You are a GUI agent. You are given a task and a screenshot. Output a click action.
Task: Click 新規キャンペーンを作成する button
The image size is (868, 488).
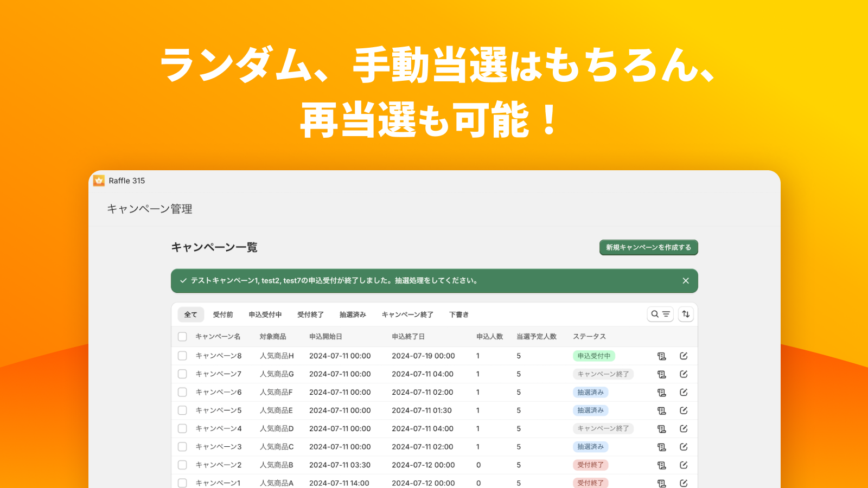[648, 247]
